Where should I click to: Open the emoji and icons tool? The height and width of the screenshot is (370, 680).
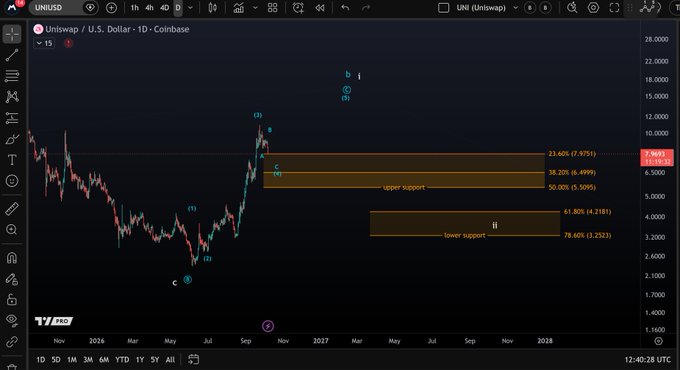(12, 181)
